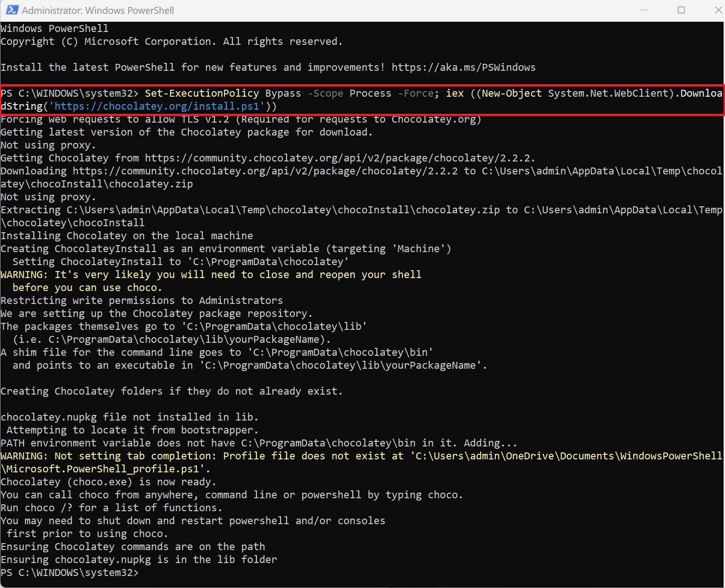
Task: Click the PowerShell icon in title bar
Action: coord(12,10)
